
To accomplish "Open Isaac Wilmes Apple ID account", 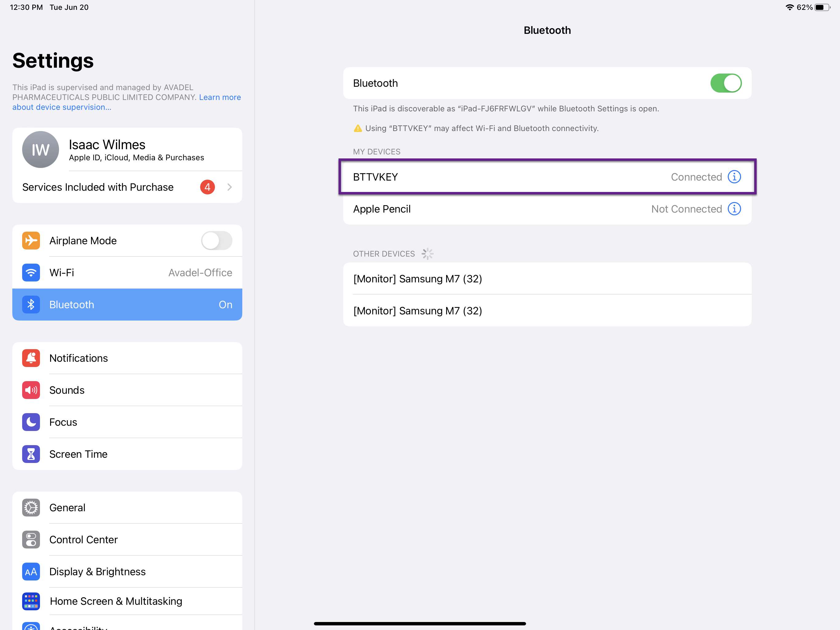I will pyautogui.click(x=127, y=149).
